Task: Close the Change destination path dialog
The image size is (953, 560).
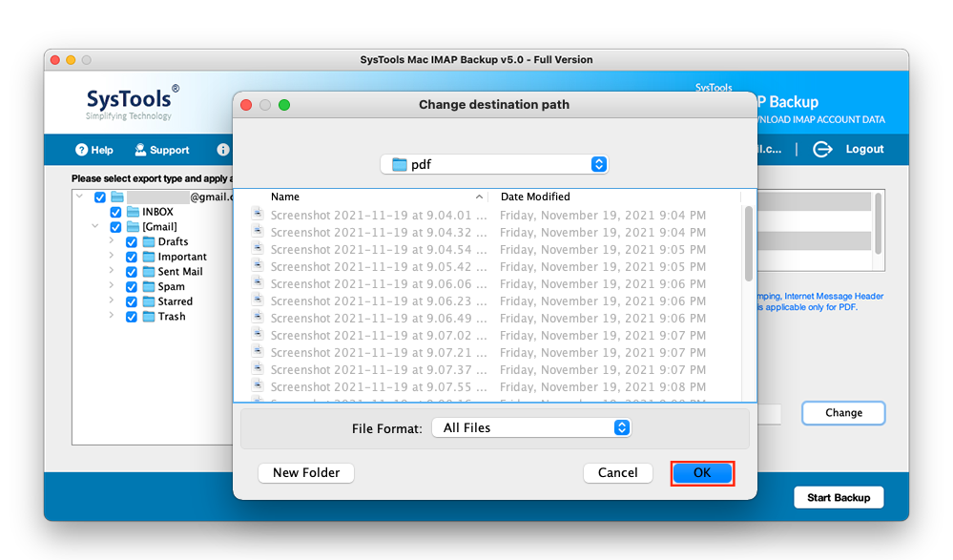Action: (246, 105)
